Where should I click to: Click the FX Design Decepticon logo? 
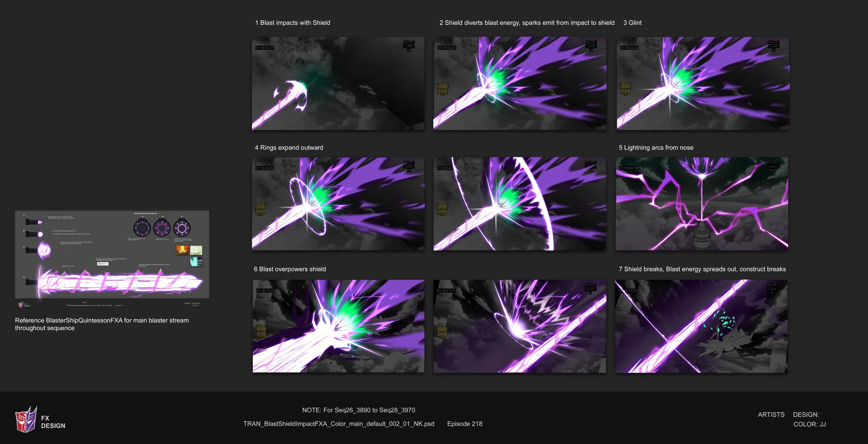[26, 420]
